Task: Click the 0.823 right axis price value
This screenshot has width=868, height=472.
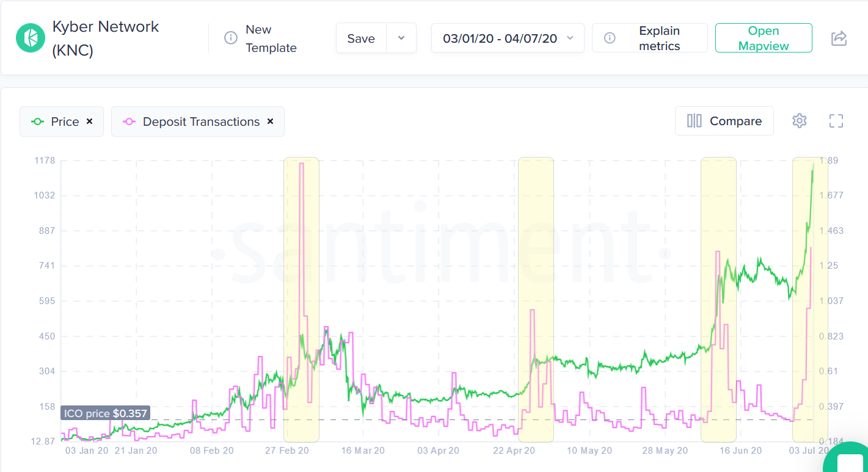Action: [831, 336]
